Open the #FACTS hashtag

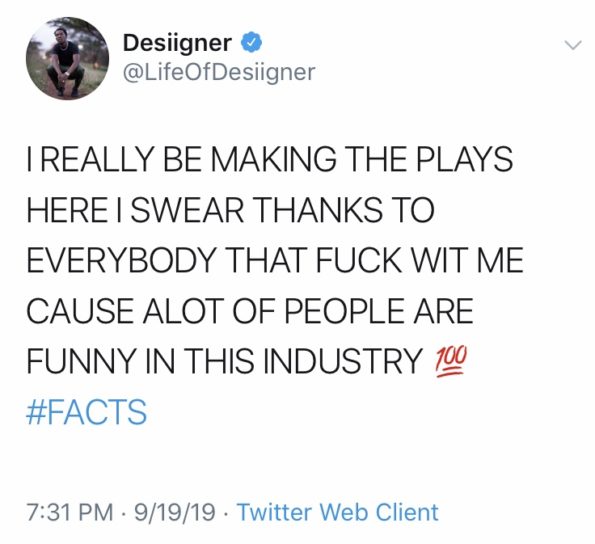87,412
